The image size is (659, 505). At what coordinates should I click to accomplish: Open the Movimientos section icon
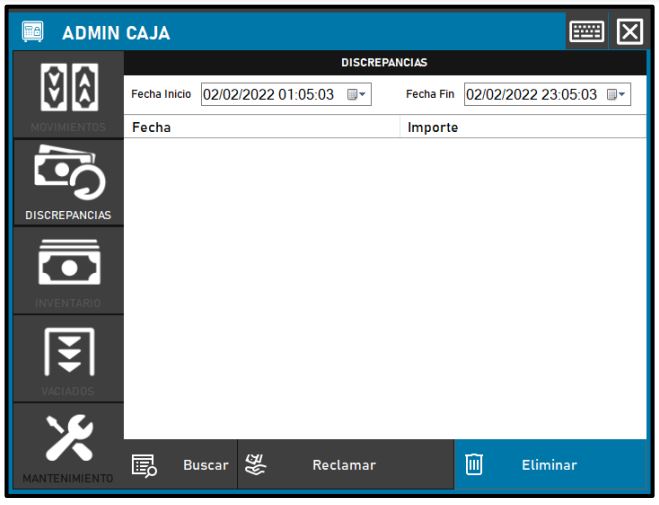point(67,88)
